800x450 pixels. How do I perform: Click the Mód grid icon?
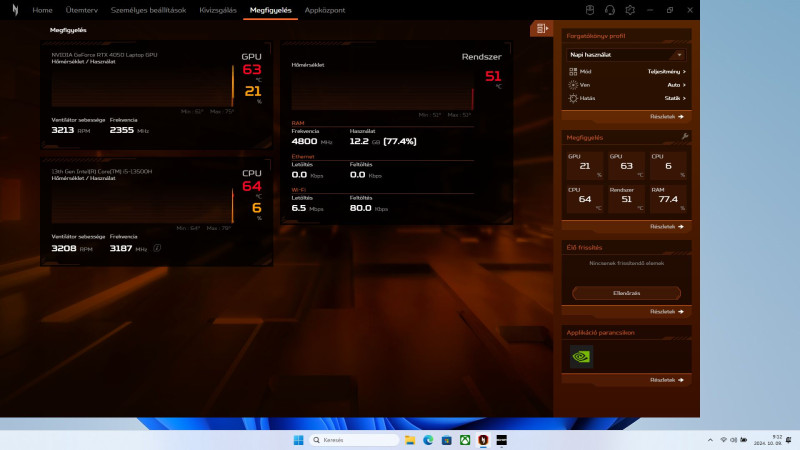[x=573, y=71]
